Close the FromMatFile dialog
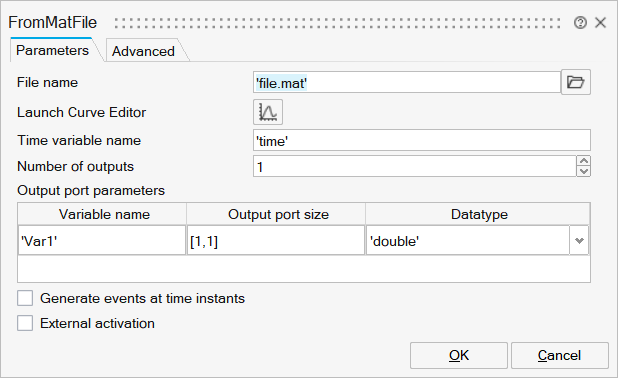Image resolution: width=618 pixels, height=378 pixels. click(x=600, y=22)
